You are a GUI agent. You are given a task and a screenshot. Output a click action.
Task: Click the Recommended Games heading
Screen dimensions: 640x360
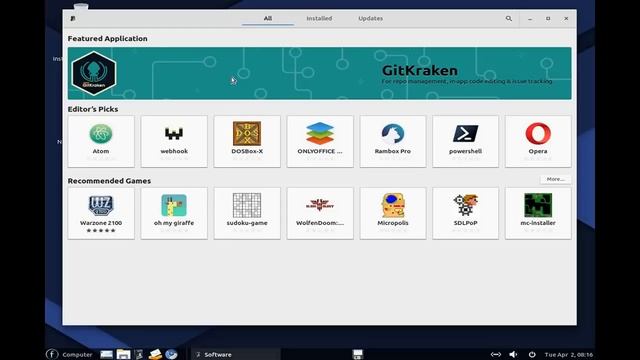tap(109, 181)
